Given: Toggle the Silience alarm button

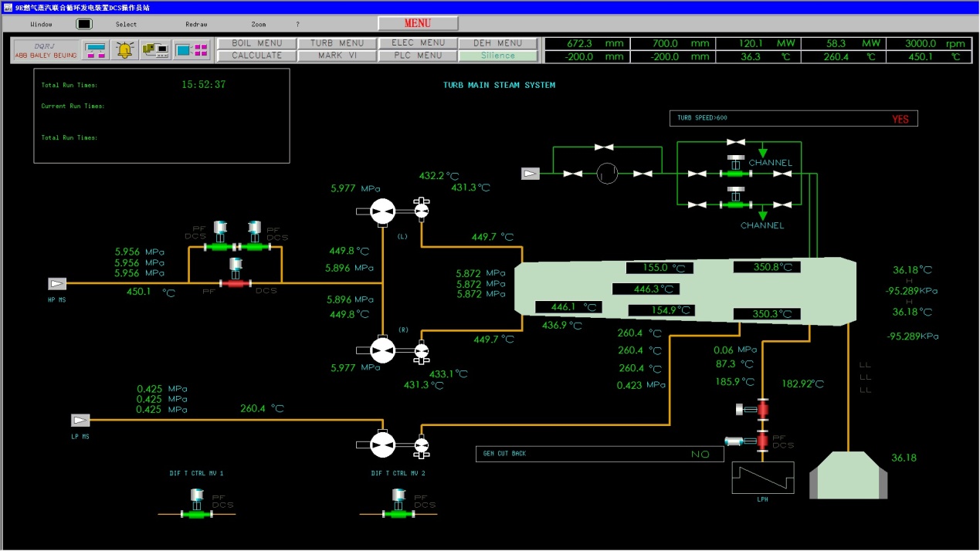Looking at the screenshot, I should [498, 56].
